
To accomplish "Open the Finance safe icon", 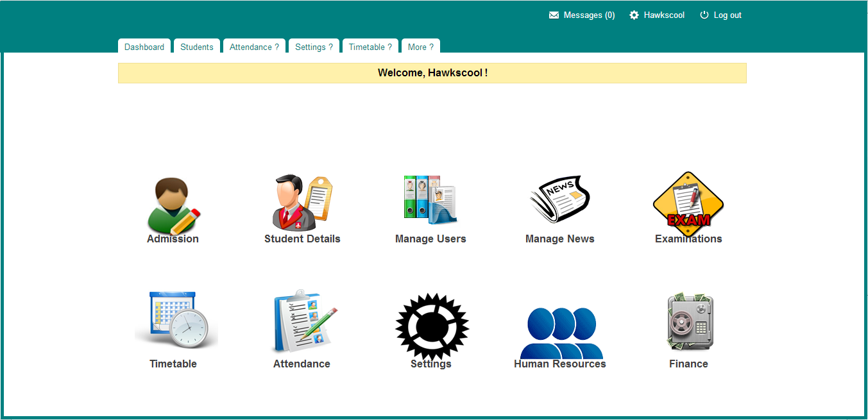I will tap(689, 322).
